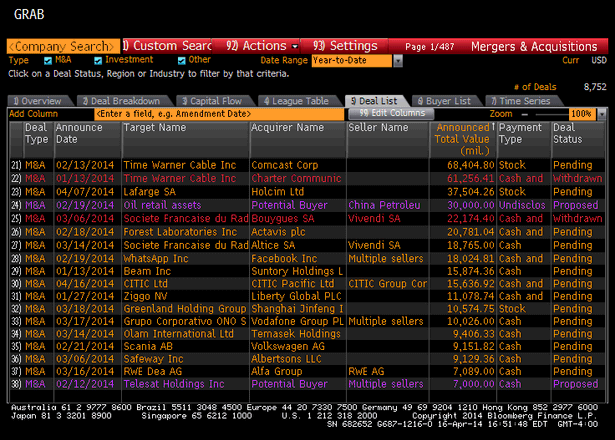Click Suntory Holdings acquirer cell
The image size is (615, 440).
(x=297, y=271)
